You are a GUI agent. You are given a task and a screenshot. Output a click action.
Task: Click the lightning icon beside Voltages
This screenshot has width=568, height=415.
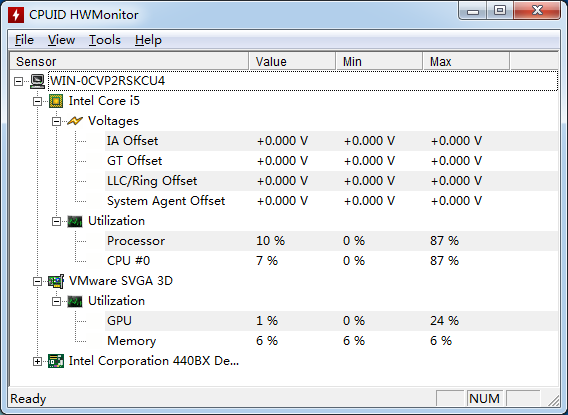(x=75, y=121)
